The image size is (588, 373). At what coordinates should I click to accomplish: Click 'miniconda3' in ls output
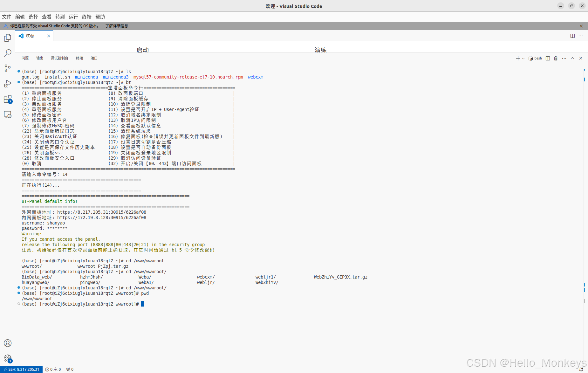click(116, 77)
